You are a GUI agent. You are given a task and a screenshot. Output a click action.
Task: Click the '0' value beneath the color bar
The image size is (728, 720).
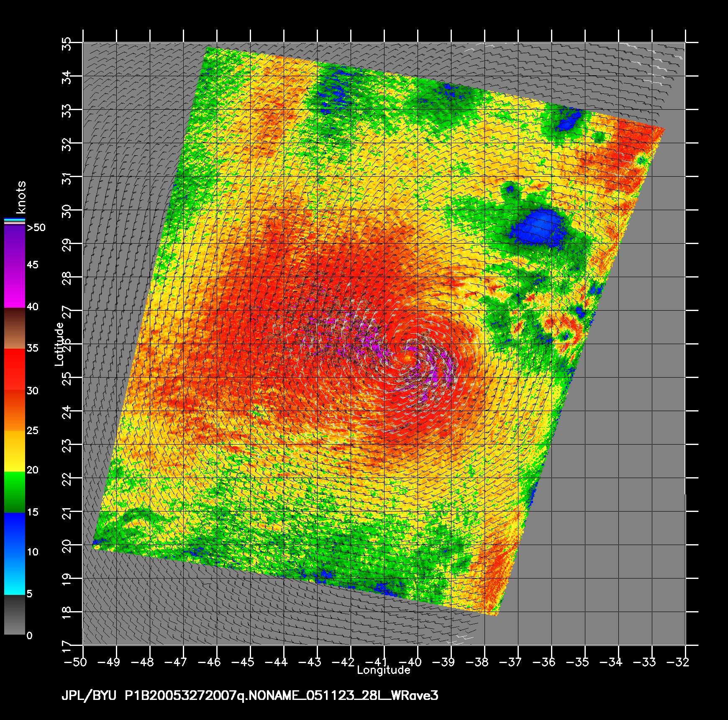coord(29,635)
